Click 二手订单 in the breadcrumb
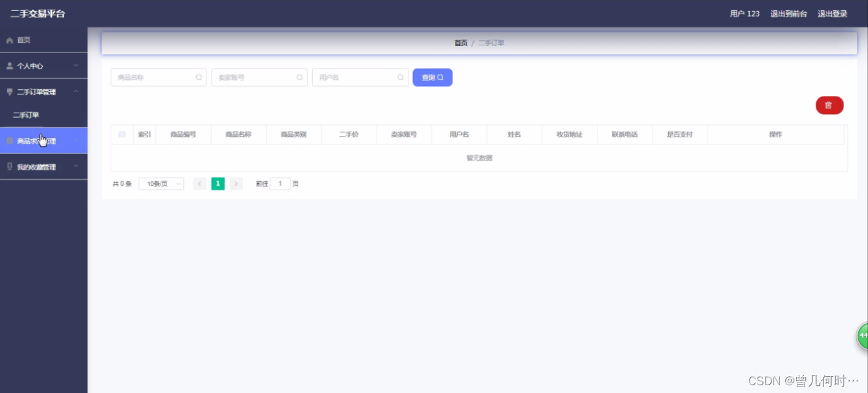 tap(491, 43)
